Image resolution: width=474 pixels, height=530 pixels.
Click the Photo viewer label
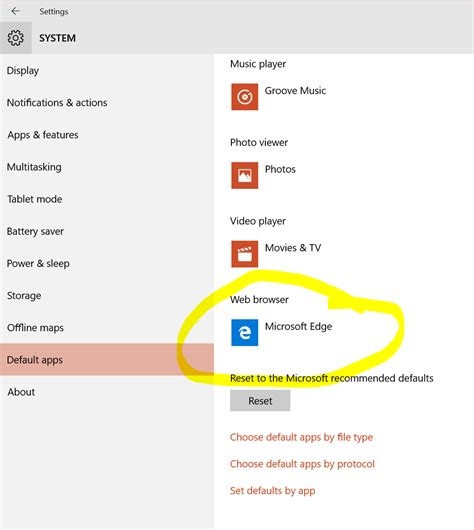[259, 142]
